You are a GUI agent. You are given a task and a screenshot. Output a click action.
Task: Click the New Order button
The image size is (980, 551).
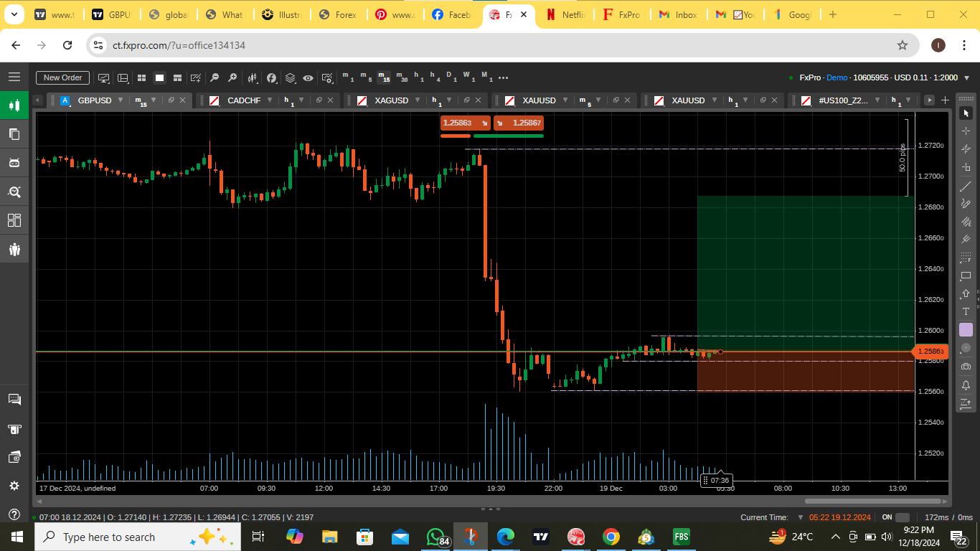click(x=62, y=77)
